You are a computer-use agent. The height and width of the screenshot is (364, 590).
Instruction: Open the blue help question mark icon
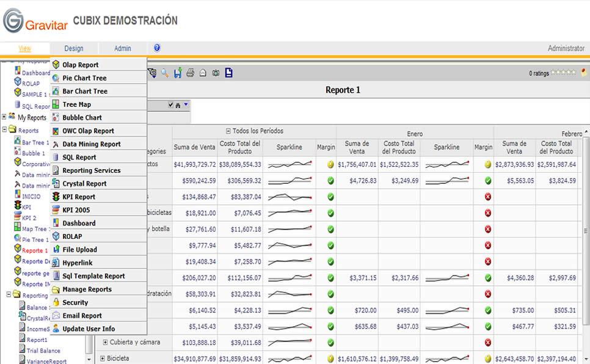(157, 48)
